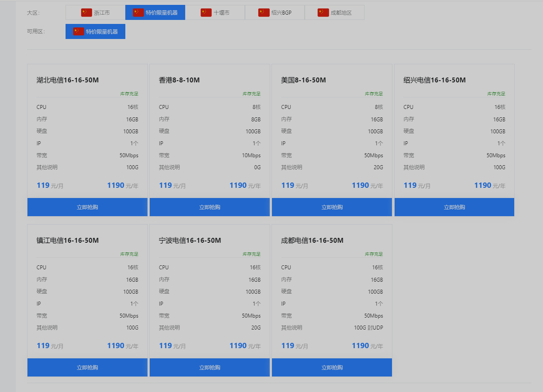
Task: Select the 特价限量机器 availability zone
Action: (95, 31)
